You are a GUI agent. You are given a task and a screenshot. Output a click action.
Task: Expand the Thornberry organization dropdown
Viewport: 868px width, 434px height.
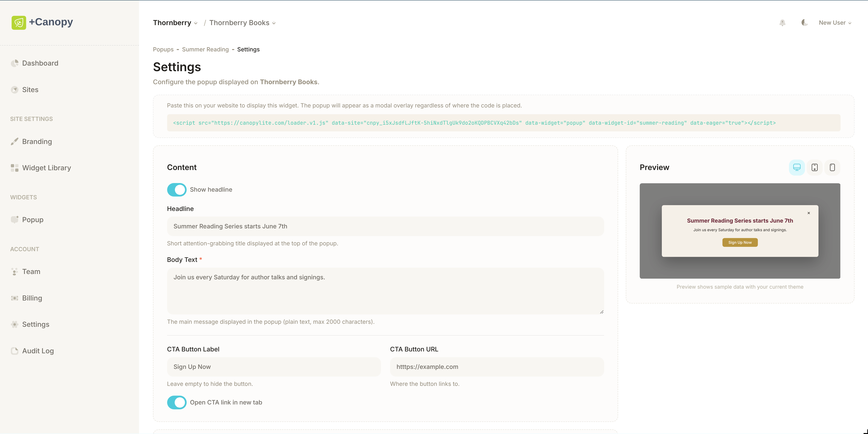[175, 23]
